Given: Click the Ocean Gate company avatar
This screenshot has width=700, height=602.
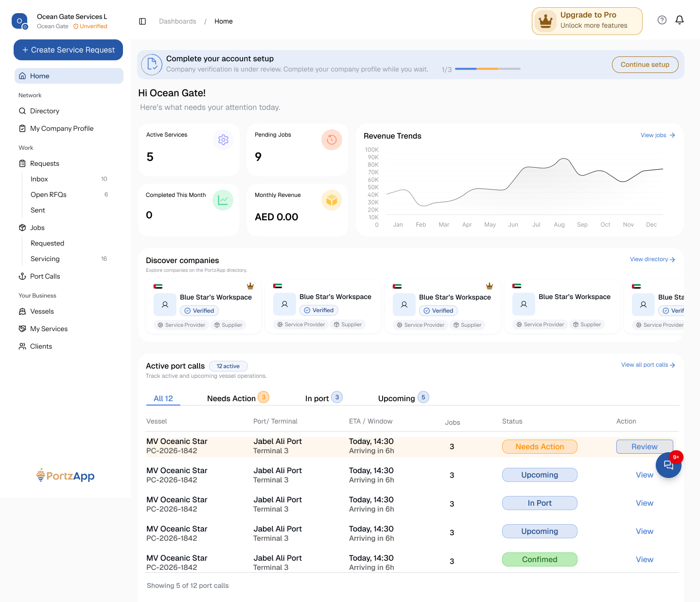Looking at the screenshot, I should [x=19, y=21].
